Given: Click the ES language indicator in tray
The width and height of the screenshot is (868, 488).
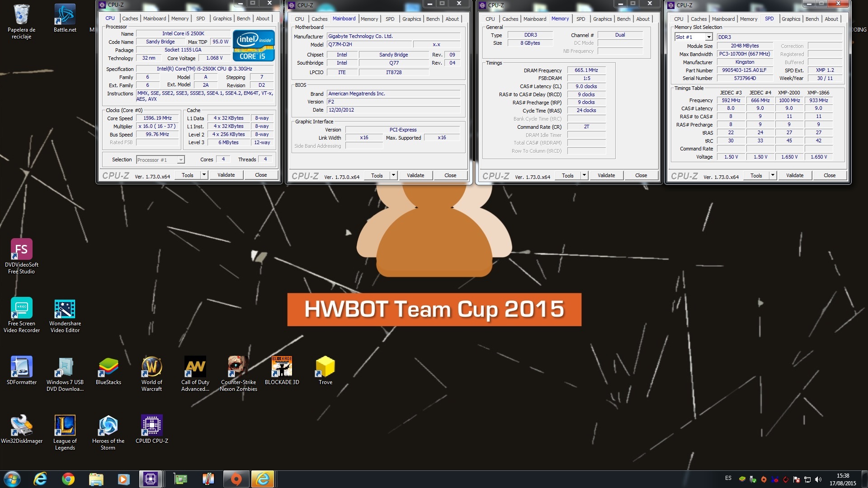Looking at the screenshot, I should click(728, 478).
